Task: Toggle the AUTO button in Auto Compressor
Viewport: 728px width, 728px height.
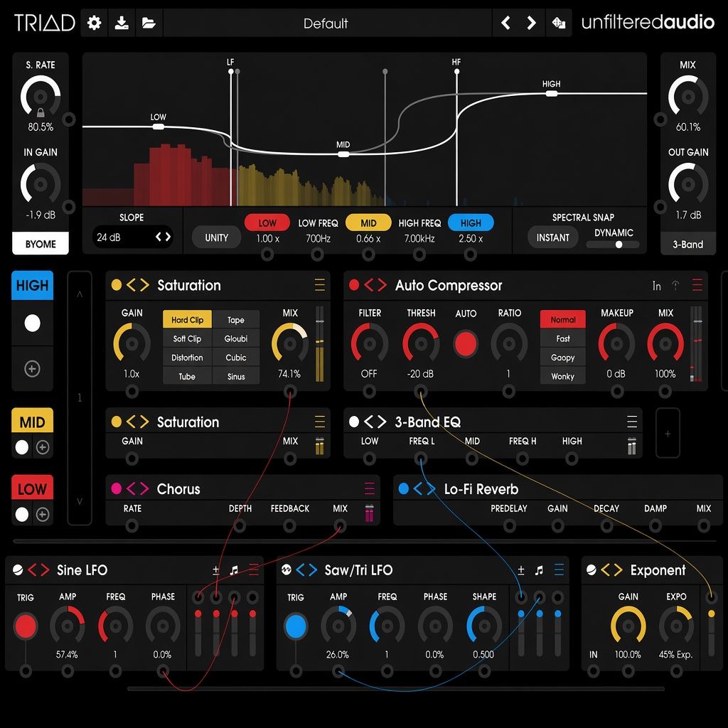Action: pos(466,344)
